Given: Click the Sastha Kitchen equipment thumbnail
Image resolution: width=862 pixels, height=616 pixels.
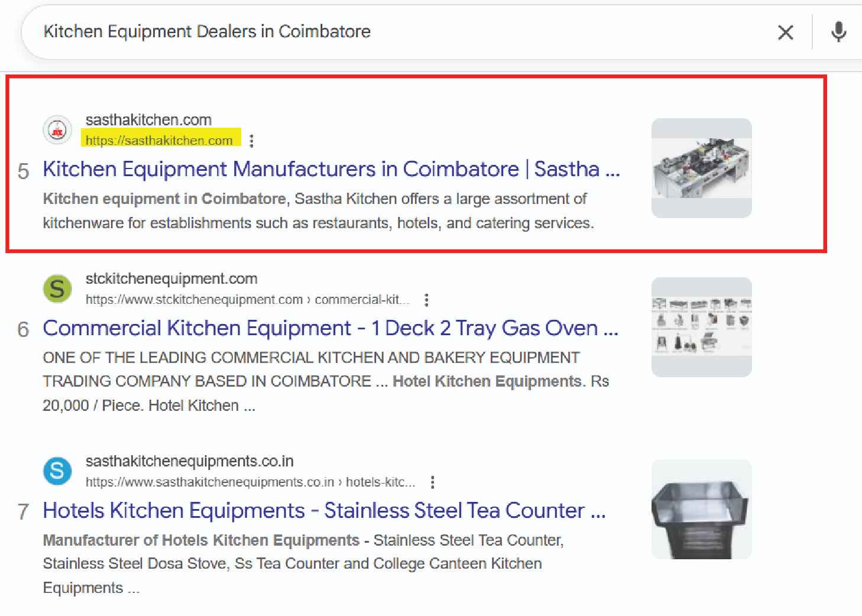Looking at the screenshot, I should [701, 168].
